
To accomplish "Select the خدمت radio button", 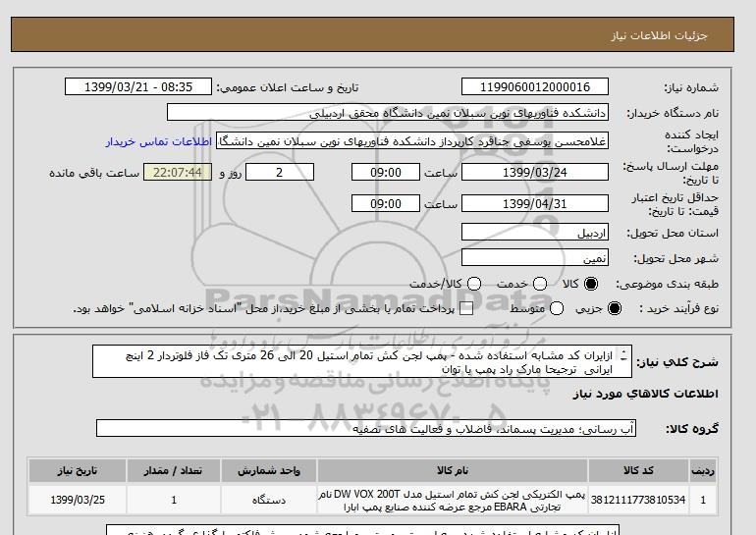I will click(540, 284).
